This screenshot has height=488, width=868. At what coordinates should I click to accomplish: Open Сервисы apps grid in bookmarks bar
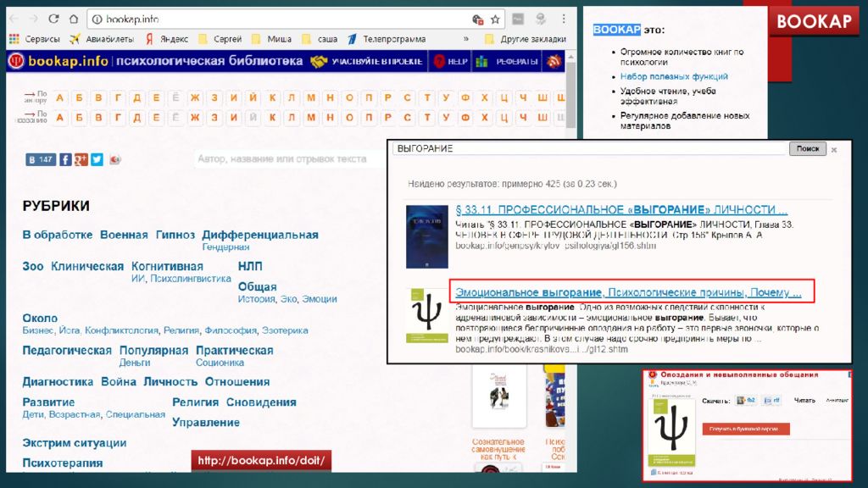click(x=34, y=39)
